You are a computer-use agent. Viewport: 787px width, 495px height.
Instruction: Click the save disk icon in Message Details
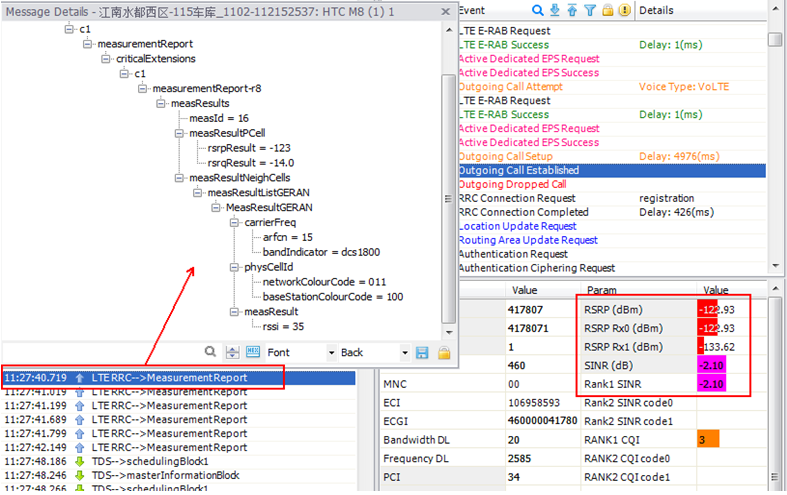click(x=422, y=352)
